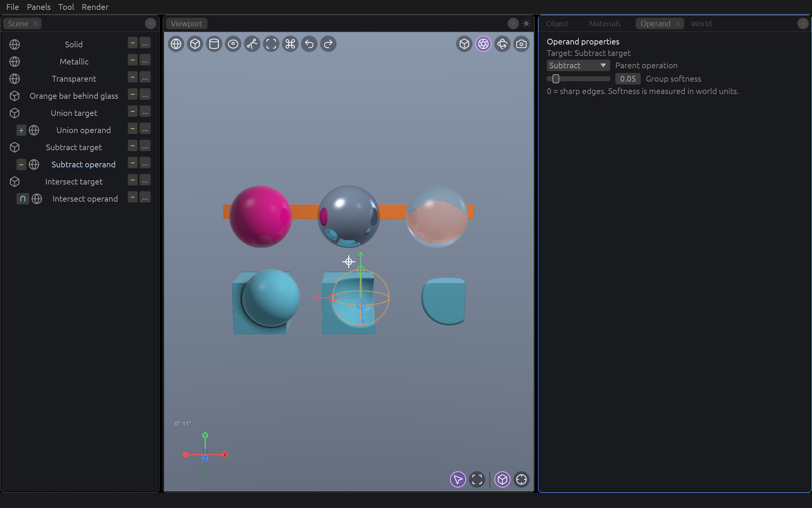Click the intersect operation badge on Intersect operand
This screenshot has height=508, width=812.
tap(23, 199)
